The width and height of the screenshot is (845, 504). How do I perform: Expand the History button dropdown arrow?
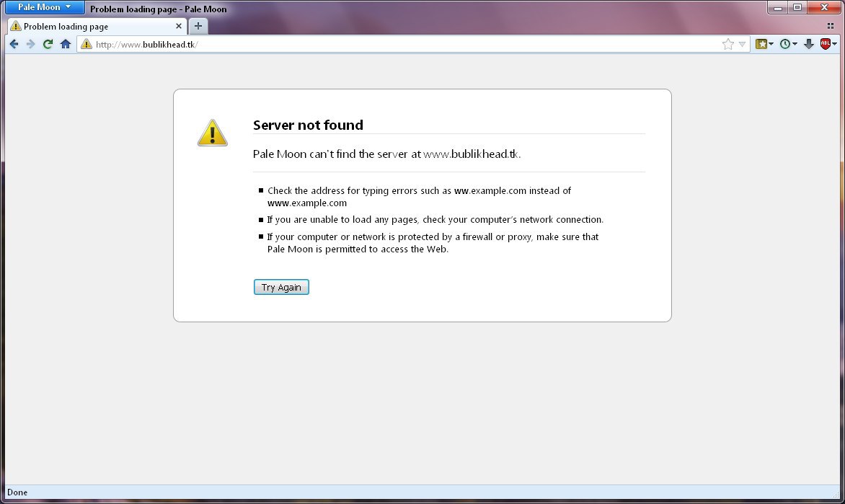point(795,44)
